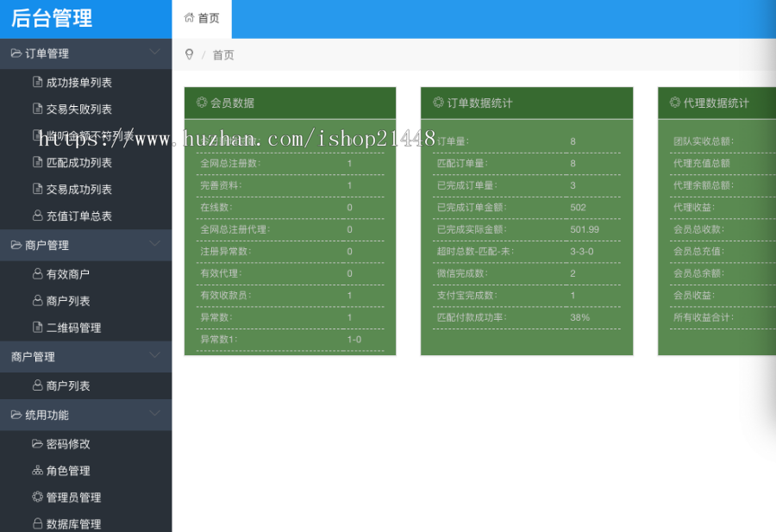Screen dimensions: 776x532
Task: Select 代理充值总额 row label
Action: (x=702, y=163)
